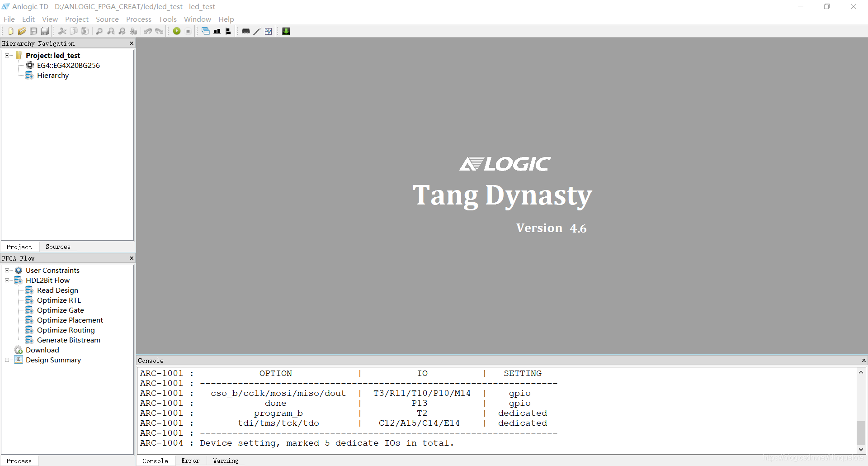Screen dimensions: 868x466
Task: Open the Process menu
Action: pyautogui.click(x=139, y=19)
